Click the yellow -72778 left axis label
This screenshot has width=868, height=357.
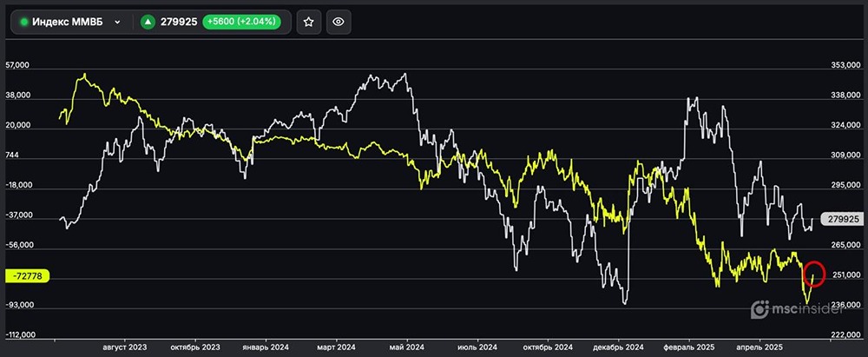click(x=28, y=276)
